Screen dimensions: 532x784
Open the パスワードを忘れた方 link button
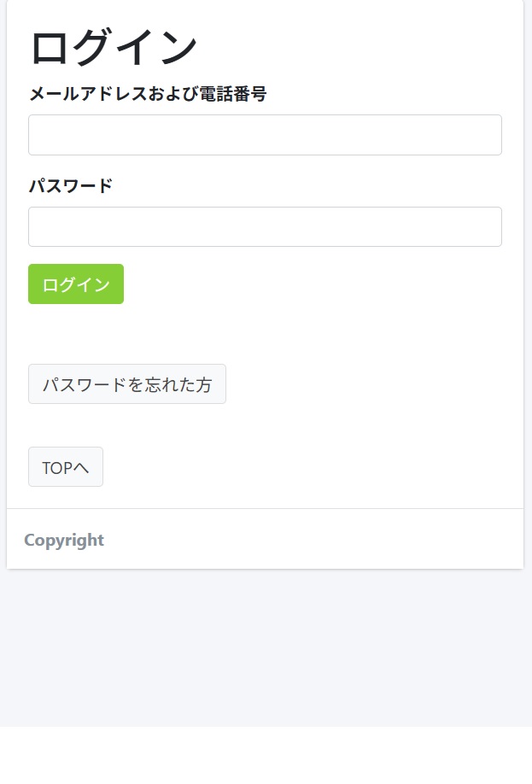point(127,384)
